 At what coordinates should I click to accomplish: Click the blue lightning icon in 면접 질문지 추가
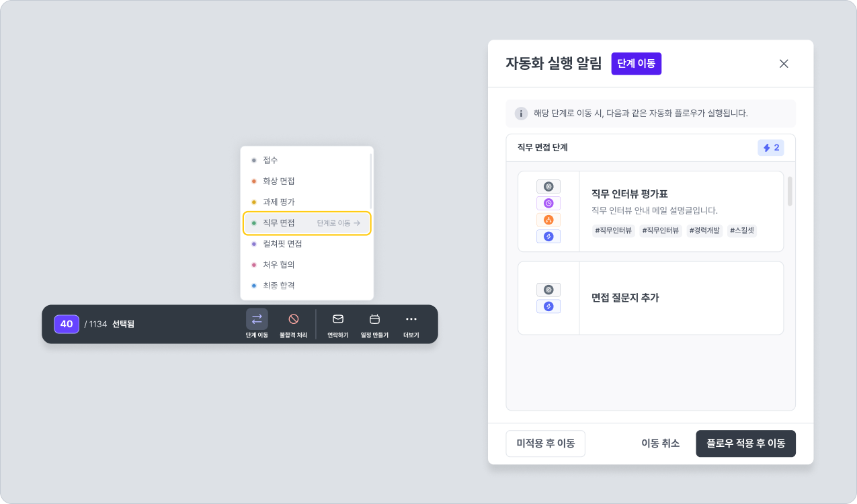click(x=548, y=306)
